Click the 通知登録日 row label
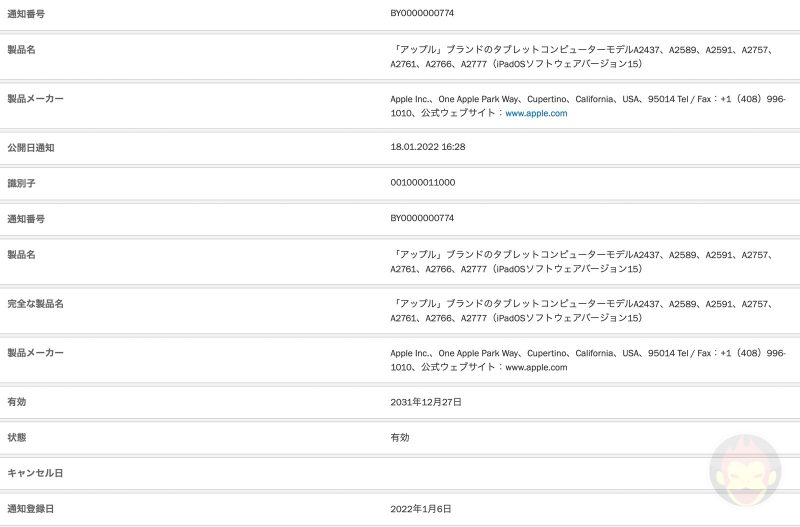 (x=31, y=509)
